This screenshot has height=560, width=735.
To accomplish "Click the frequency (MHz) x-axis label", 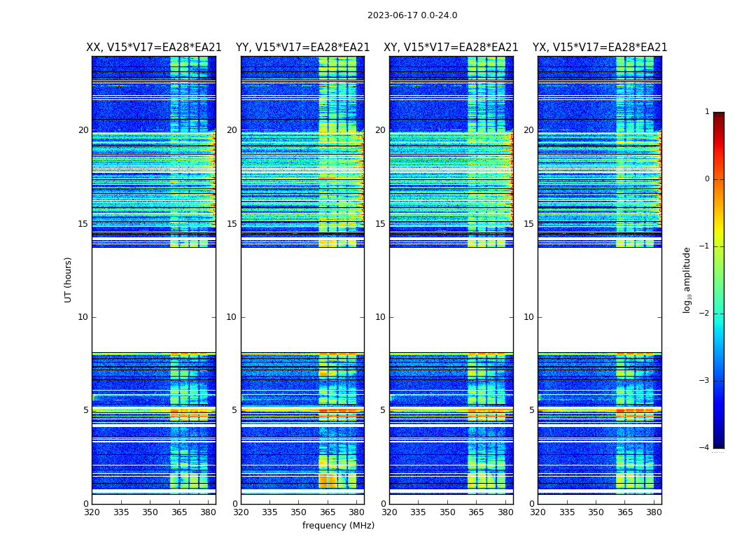I will 338,526.
